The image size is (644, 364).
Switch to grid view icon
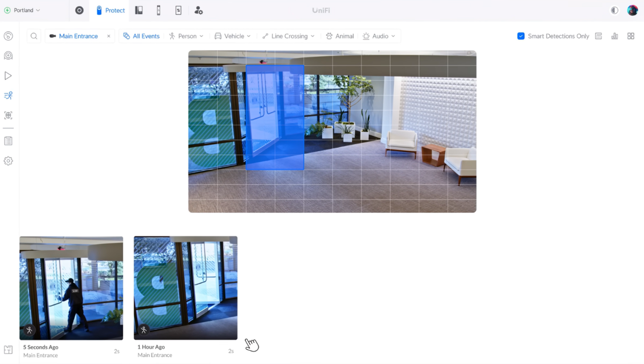coord(630,36)
